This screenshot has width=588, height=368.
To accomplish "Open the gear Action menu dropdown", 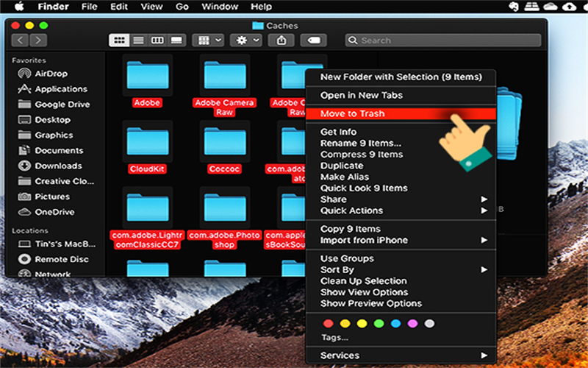I will pos(246,40).
